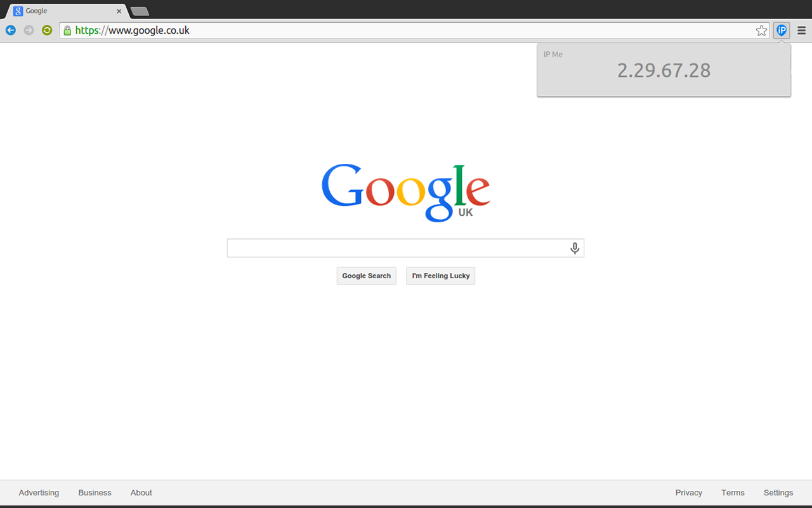Open the Chrome hamburger menu
This screenshot has height=508, width=812.
802,30
